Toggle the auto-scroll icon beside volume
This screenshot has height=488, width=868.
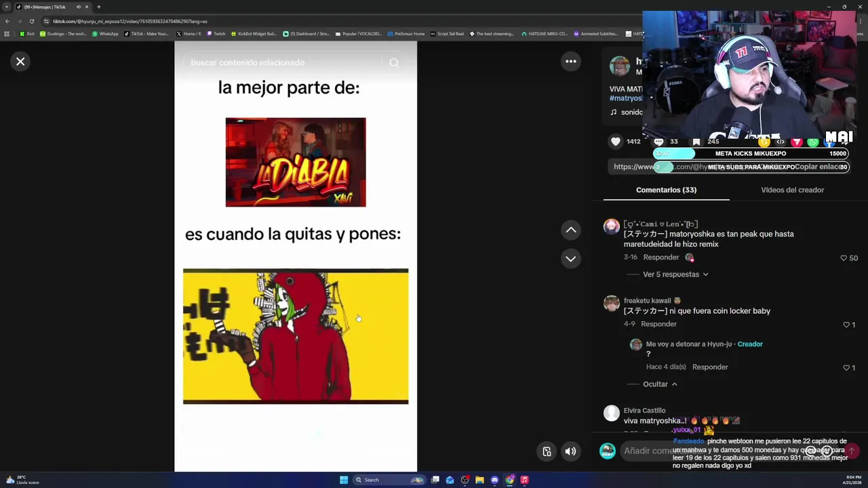point(547,451)
